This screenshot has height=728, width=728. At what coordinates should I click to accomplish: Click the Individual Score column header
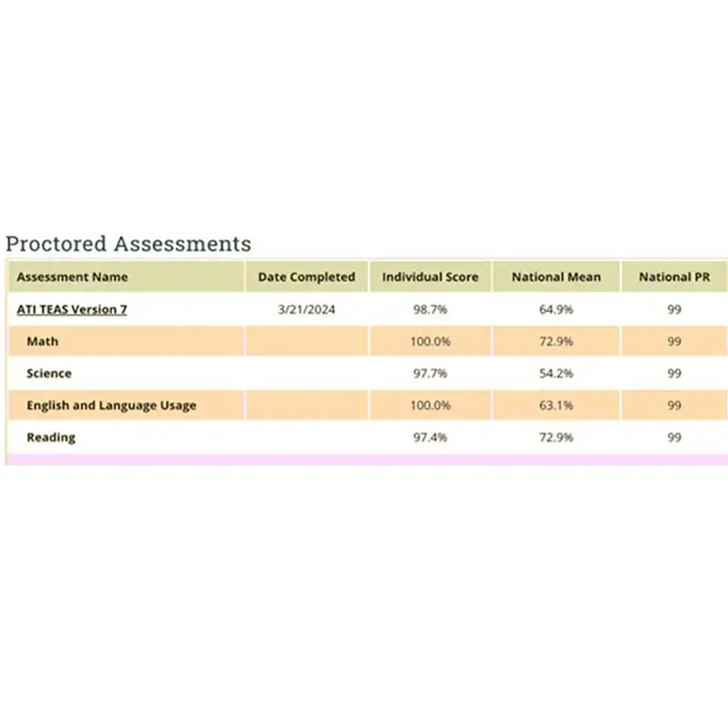click(x=430, y=277)
